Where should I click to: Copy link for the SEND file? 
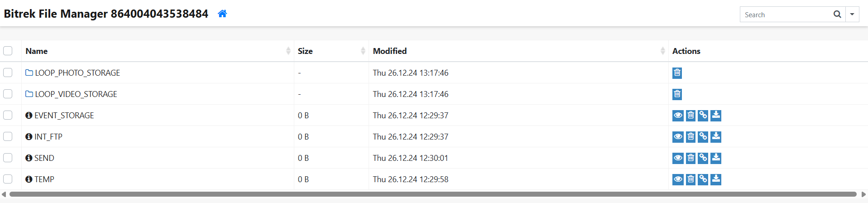703,158
